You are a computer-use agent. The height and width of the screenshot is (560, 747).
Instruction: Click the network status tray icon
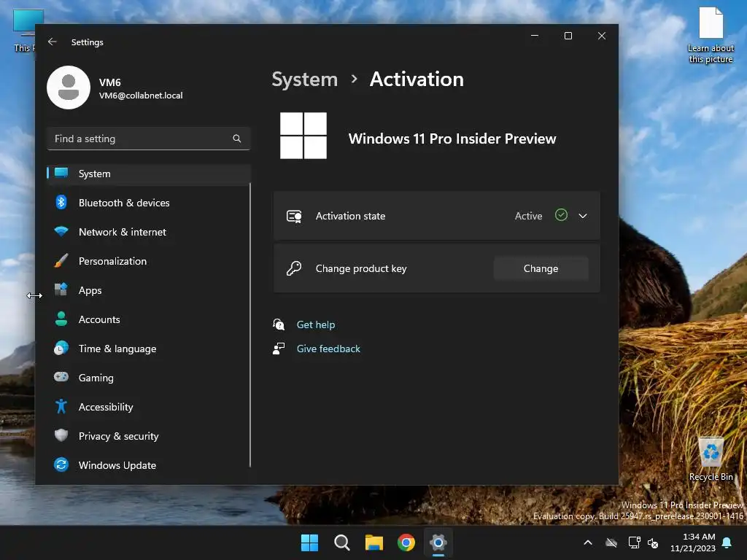coord(634,542)
